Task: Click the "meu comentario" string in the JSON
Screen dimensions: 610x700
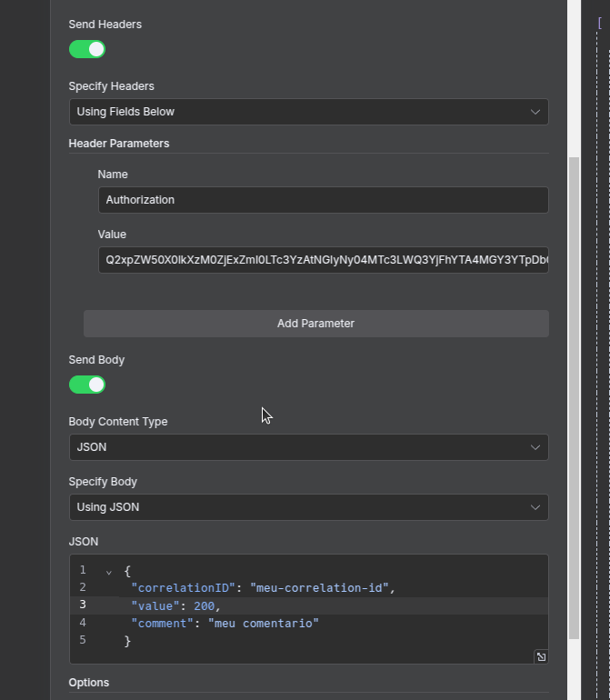Action: tap(264, 623)
